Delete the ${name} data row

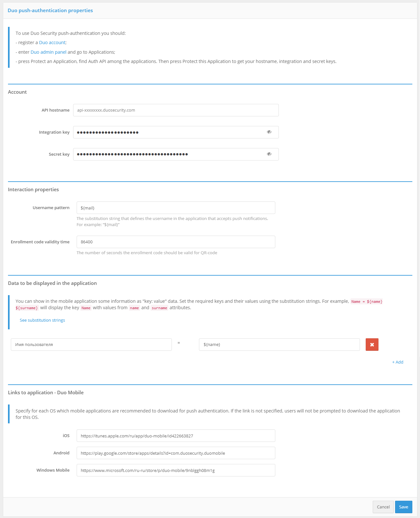coord(372,345)
